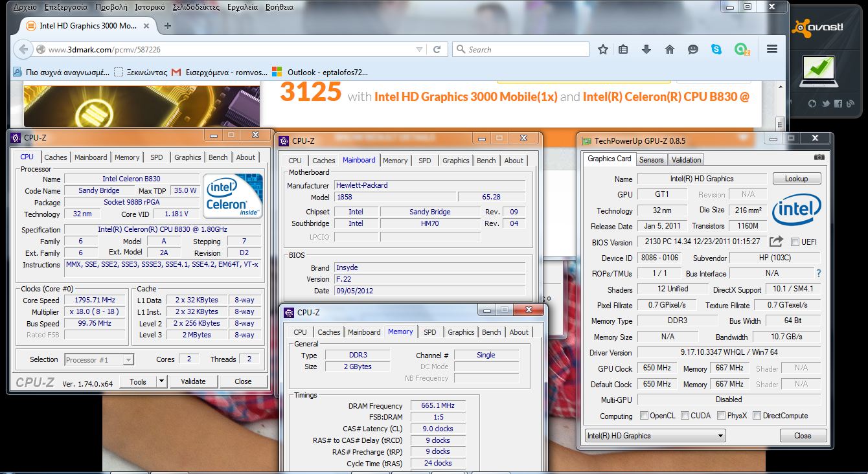
Task: Open the Bench tab in first CPU-Z
Action: [218, 157]
